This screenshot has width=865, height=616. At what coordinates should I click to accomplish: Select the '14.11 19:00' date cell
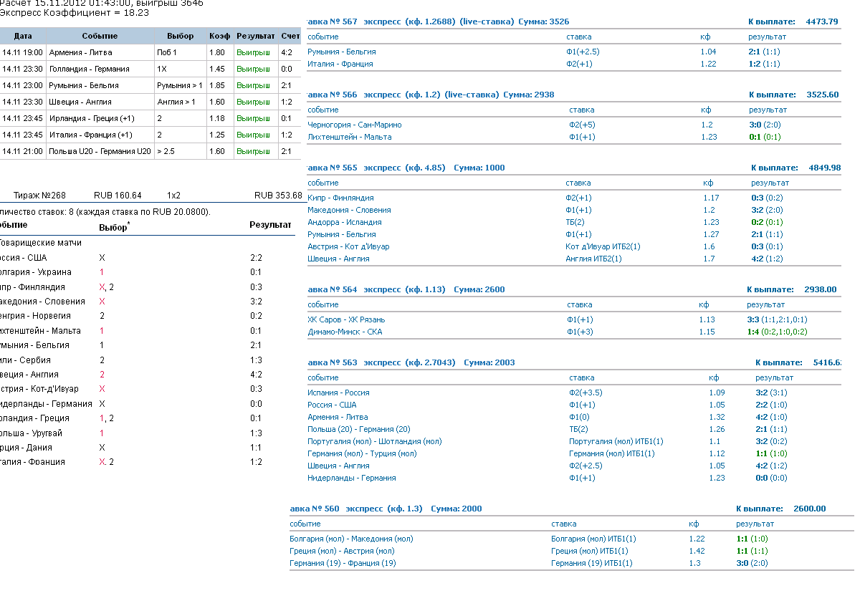[23, 52]
